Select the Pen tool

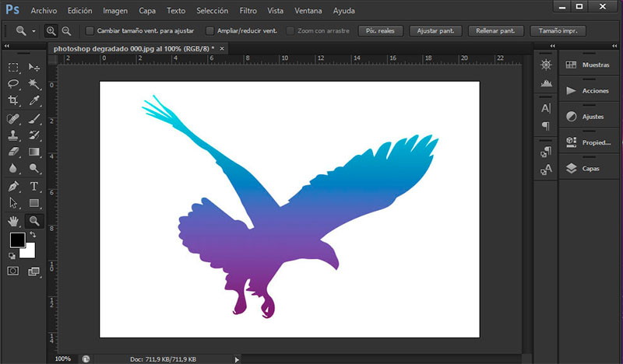point(13,187)
